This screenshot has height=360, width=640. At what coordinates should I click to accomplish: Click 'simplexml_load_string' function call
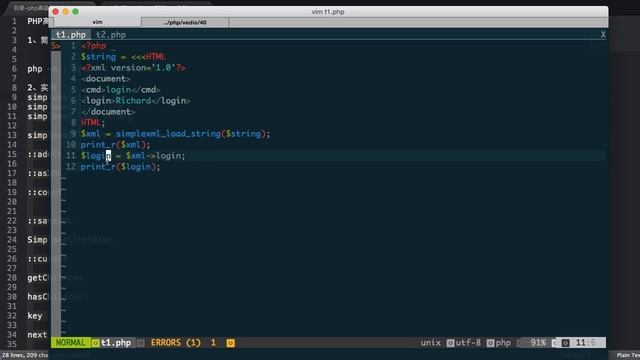click(168, 134)
